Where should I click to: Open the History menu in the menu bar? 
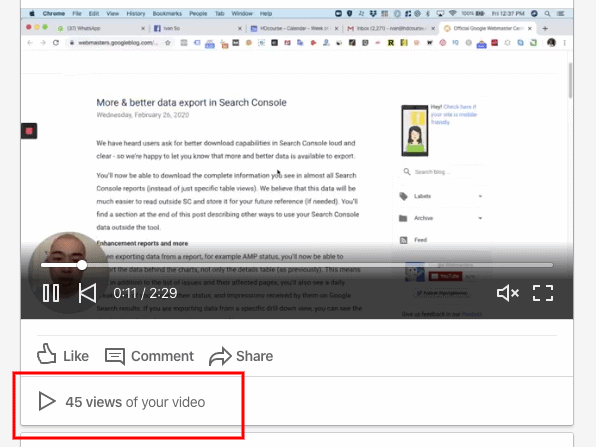tap(136, 14)
